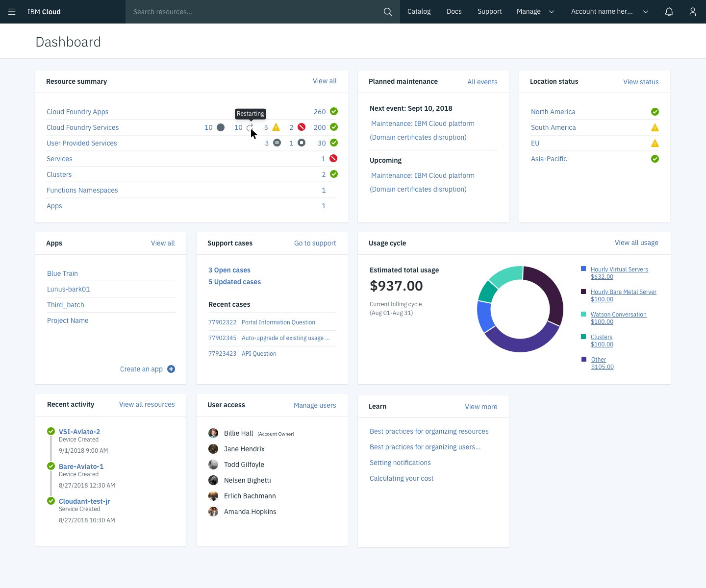This screenshot has height=588, width=706.
Task: Click the red error icon in Services row
Action: [333, 158]
